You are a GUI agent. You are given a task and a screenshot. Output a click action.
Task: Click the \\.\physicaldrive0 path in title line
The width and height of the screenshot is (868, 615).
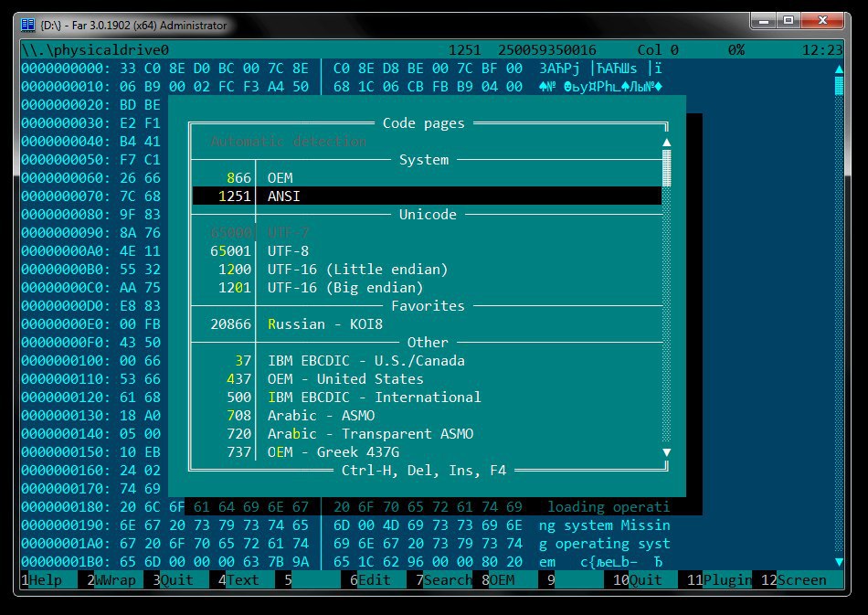tap(95, 50)
